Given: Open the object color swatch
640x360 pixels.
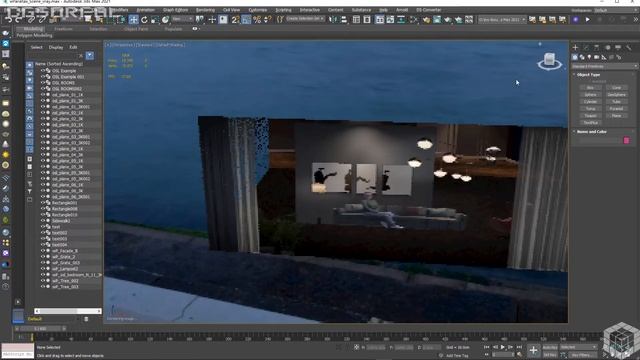Looking at the screenshot, I should tap(627, 140).
